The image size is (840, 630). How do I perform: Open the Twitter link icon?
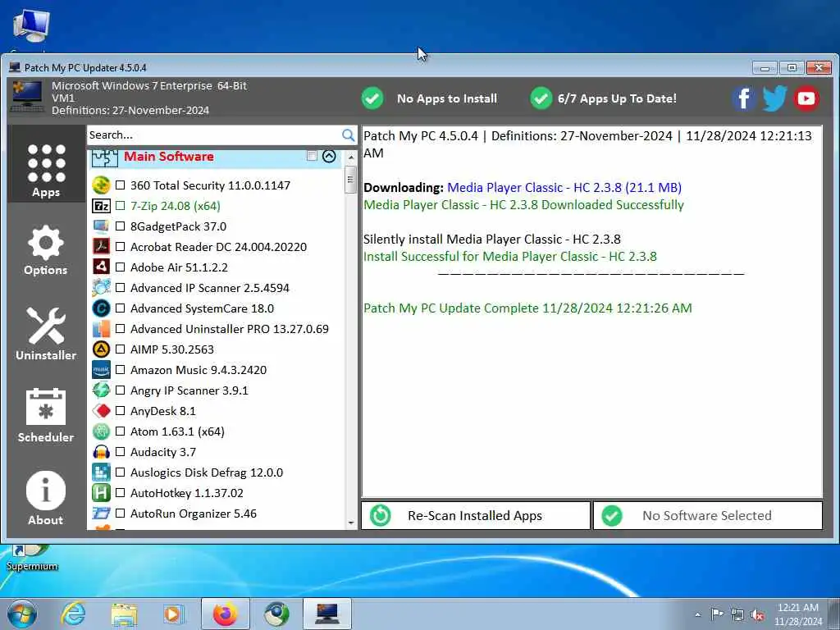pos(774,98)
